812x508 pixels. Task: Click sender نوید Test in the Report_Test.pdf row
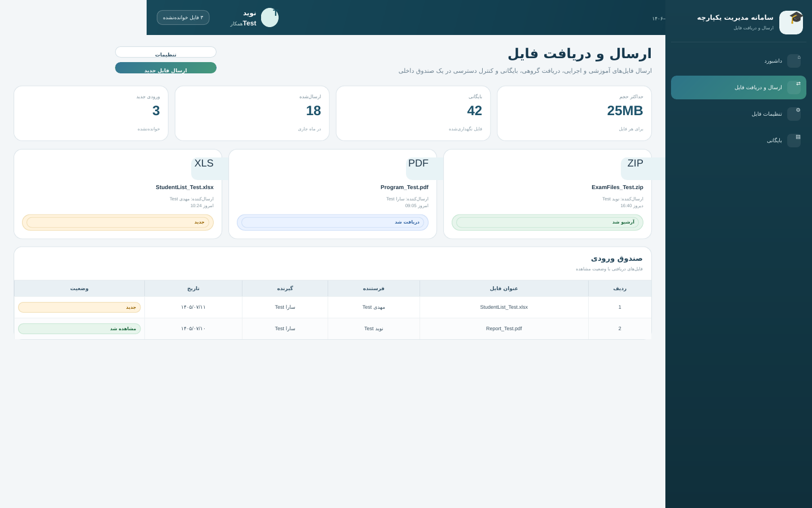(x=374, y=329)
